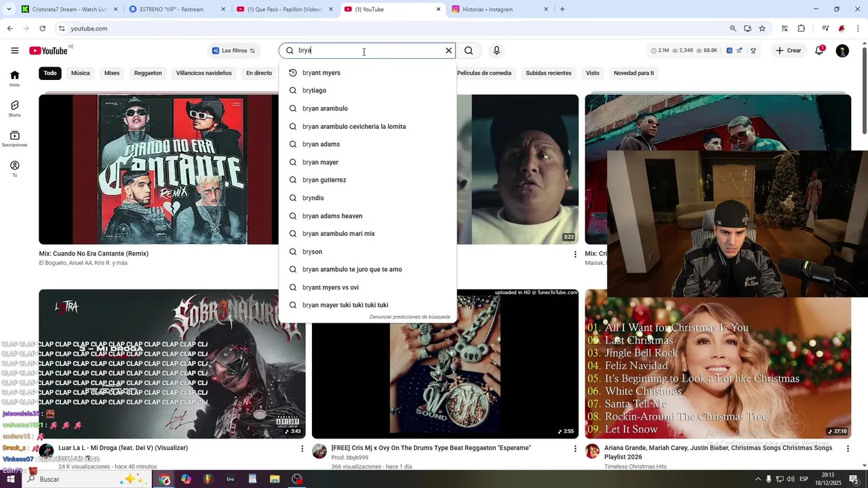This screenshot has height=488, width=868.
Task: Open Chrome tab search dropdown arrow
Action: coord(9,9)
